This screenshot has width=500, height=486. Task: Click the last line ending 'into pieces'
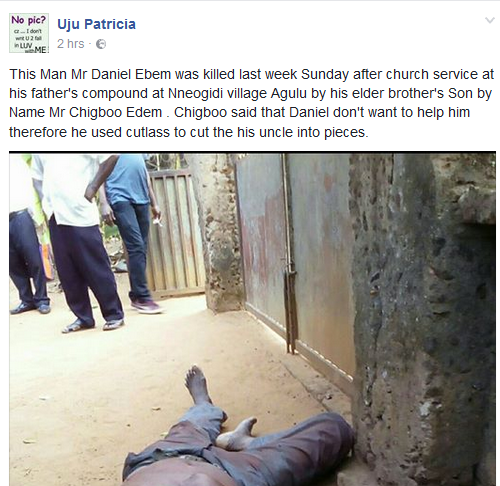(x=189, y=132)
